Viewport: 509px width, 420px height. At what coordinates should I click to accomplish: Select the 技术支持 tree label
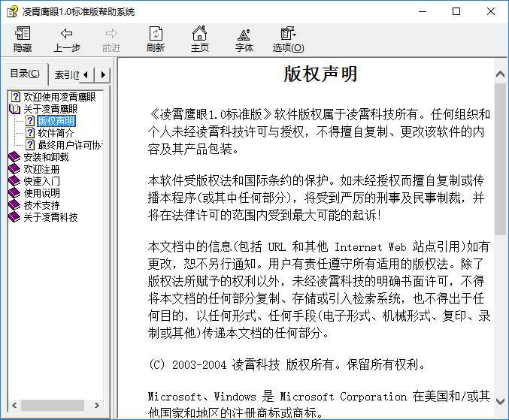pyautogui.click(x=41, y=205)
